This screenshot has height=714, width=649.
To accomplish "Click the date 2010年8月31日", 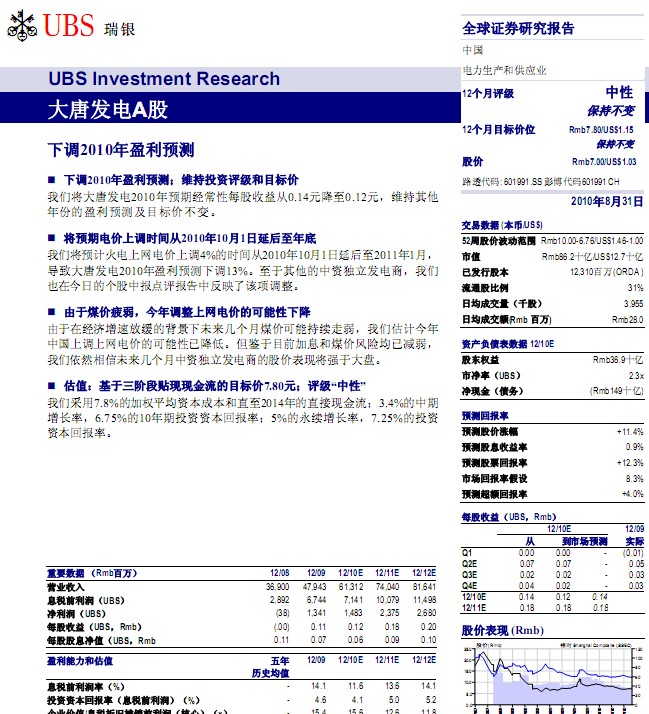I will coord(607,201).
